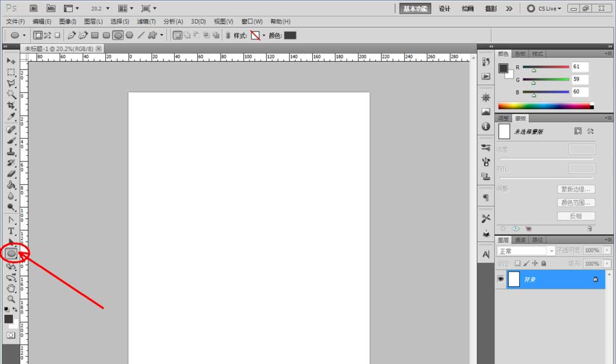Select the Dodge tool
This screenshot has height=364, width=616.
11,207
